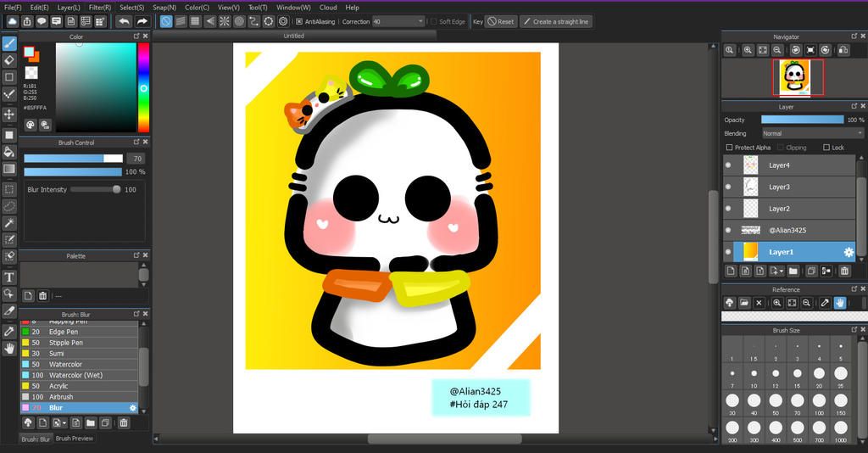Image resolution: width=868 pixels, height=453 pixels.
Task: Hide Layer3 visibility dot
Action: coord(728,187)
